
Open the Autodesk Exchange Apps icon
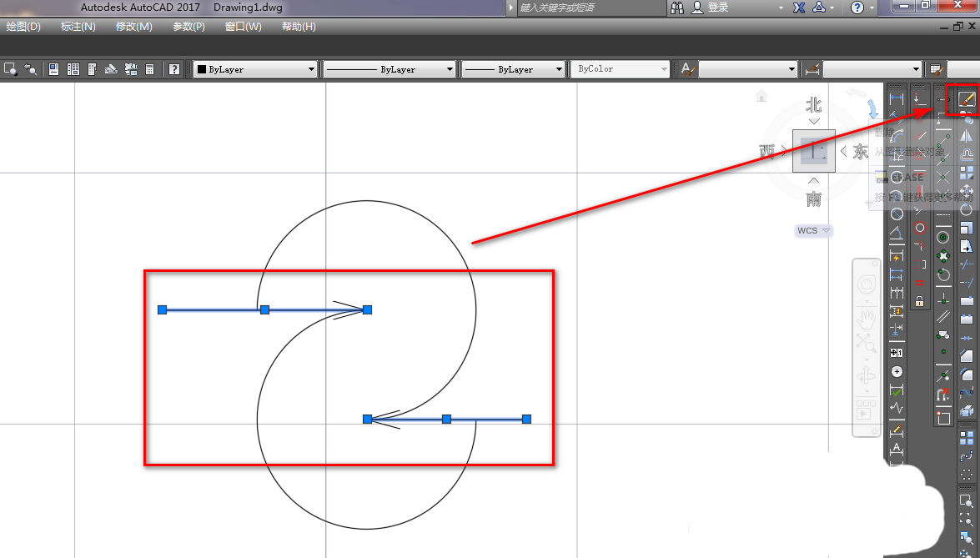799,8
